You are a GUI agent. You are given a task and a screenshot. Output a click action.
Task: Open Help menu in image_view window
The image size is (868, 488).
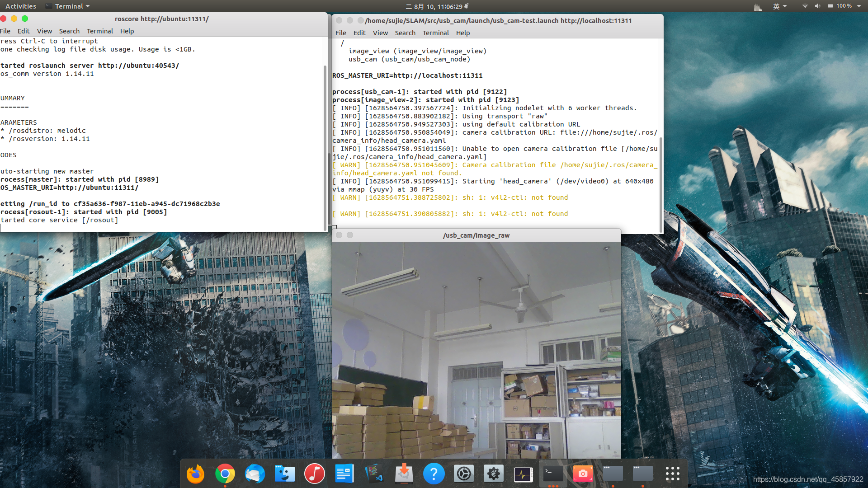coord(462,33)
